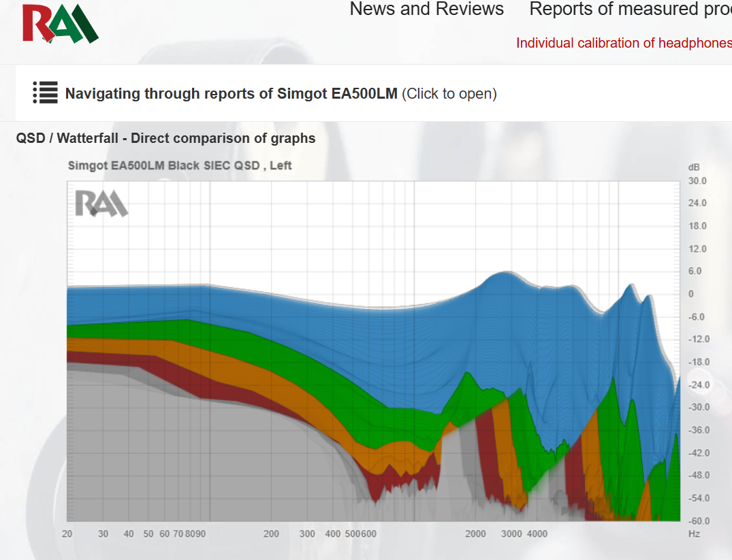Viewport: 732px width, 560px height.
Task: Click the list icon beside Navigating through reports
Action: click(x=46, y=93)
